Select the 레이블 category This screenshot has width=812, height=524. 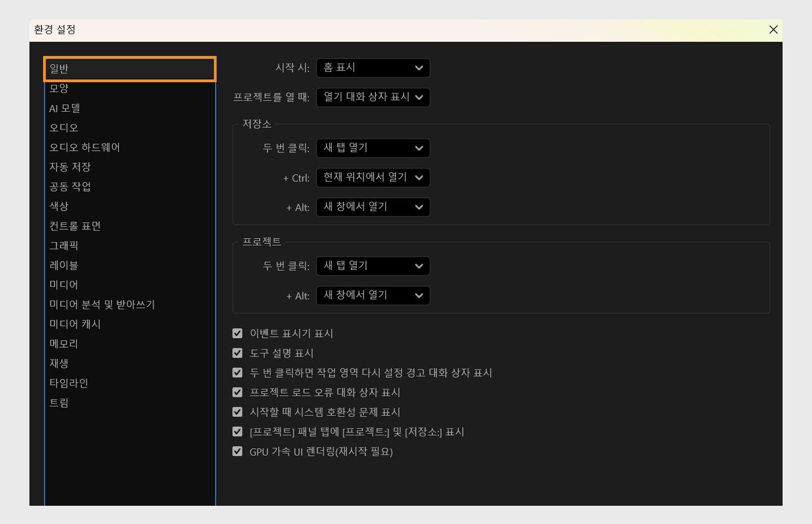[x=64, y=265]
